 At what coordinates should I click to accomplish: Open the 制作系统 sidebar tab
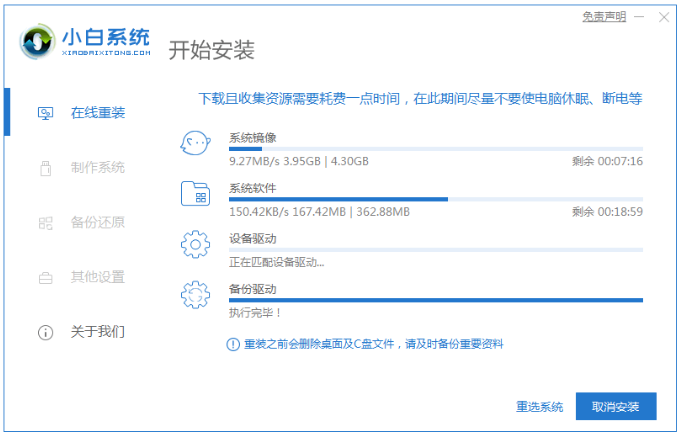coord(97,167)
